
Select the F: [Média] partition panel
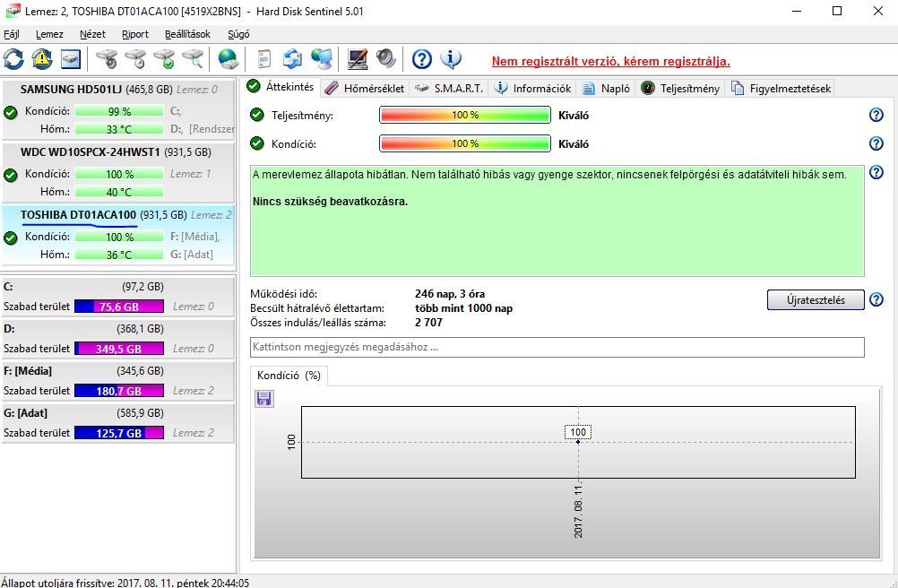coord(118,381)
